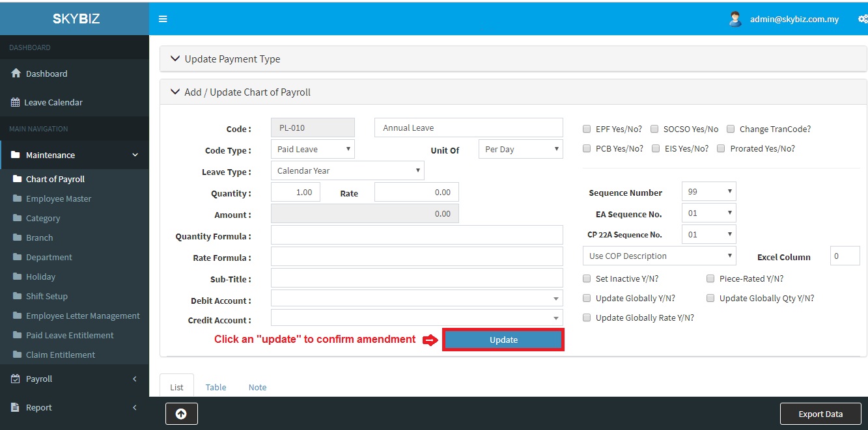868x430 pixels.
Task: Switch to the Table tab
Action: tap(216, 387)
